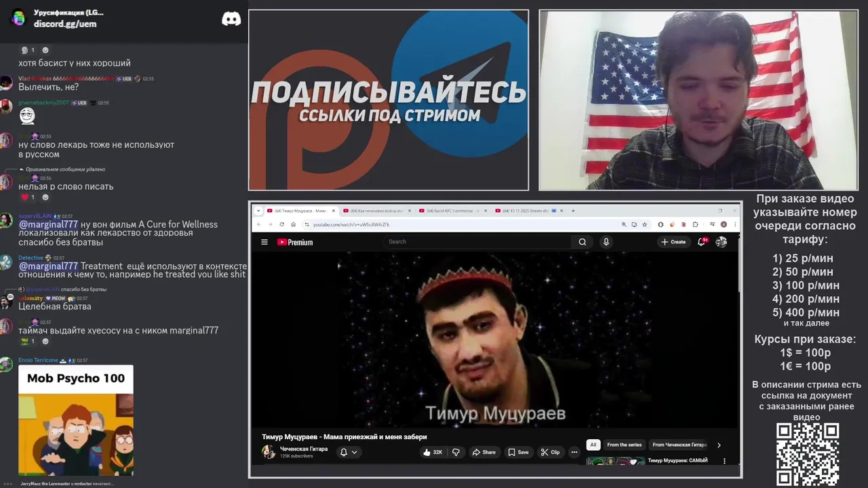The width and height of the screenshot is (868, 488).
Task: Click the zoom magnifier icon in address bar
Action: [624, 224]
